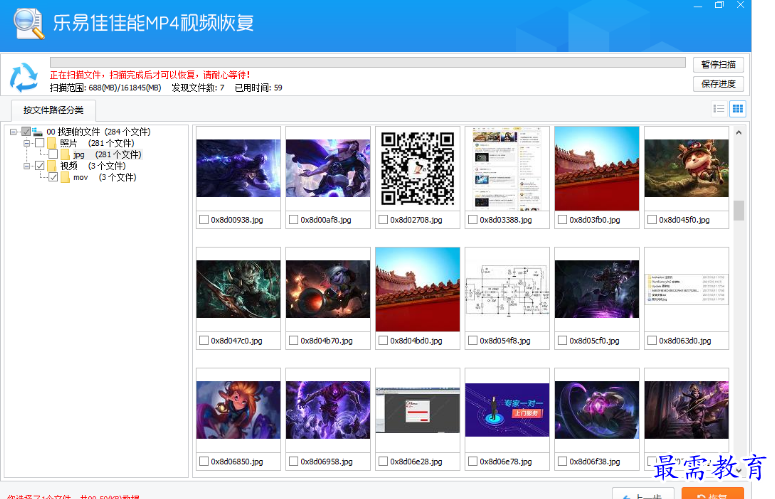This screenshot has width=775, height=499.
Task: Click the computer icon of root node
Action: [x=38, y=132]
